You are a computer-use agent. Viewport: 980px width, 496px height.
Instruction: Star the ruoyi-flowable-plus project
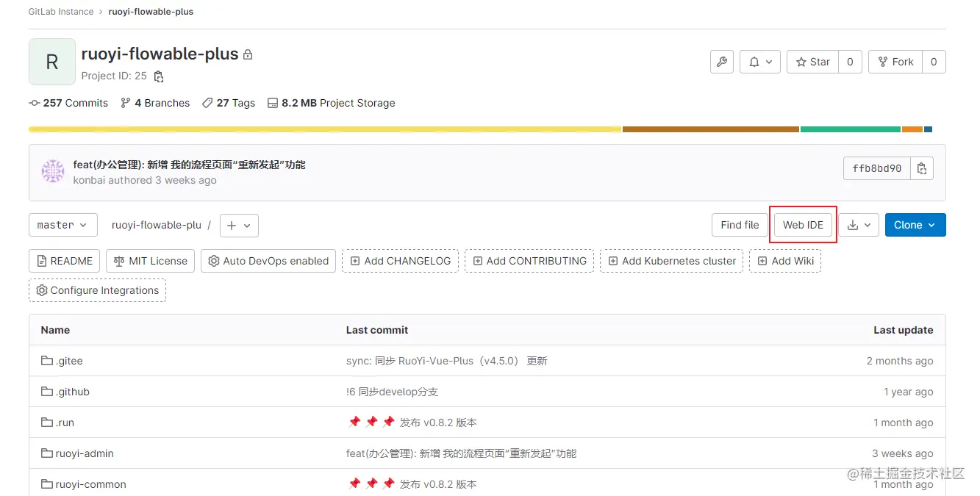pos(813,62)
